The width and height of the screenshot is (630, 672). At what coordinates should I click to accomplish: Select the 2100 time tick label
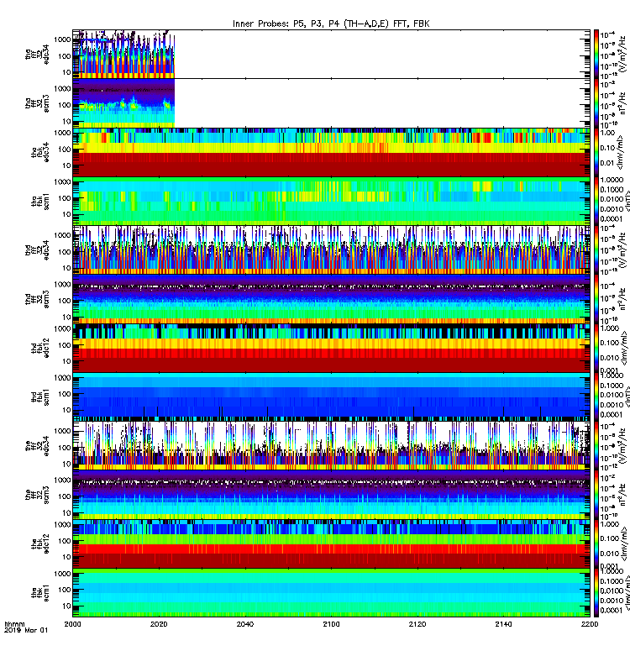(331, 624)
